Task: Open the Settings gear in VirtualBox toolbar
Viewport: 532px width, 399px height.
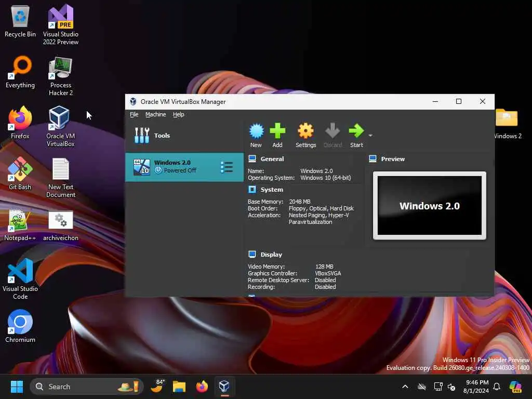Action: (x=305, y=135)
